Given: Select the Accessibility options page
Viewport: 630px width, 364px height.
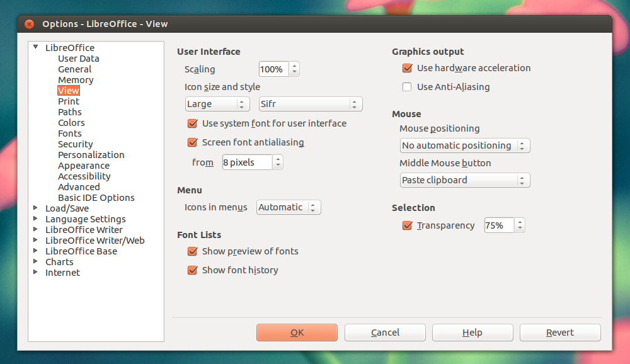Looking at the screenshot, I should click(84, 176).
